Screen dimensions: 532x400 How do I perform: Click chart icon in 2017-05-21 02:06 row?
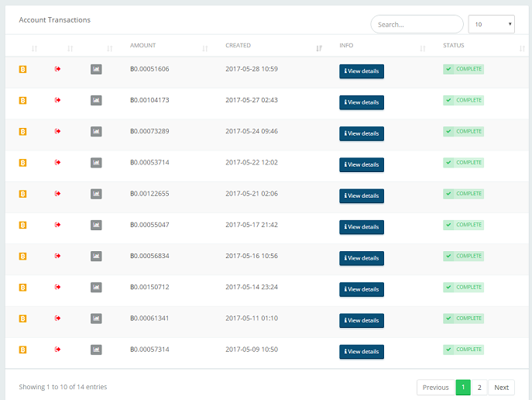[96, 194]
